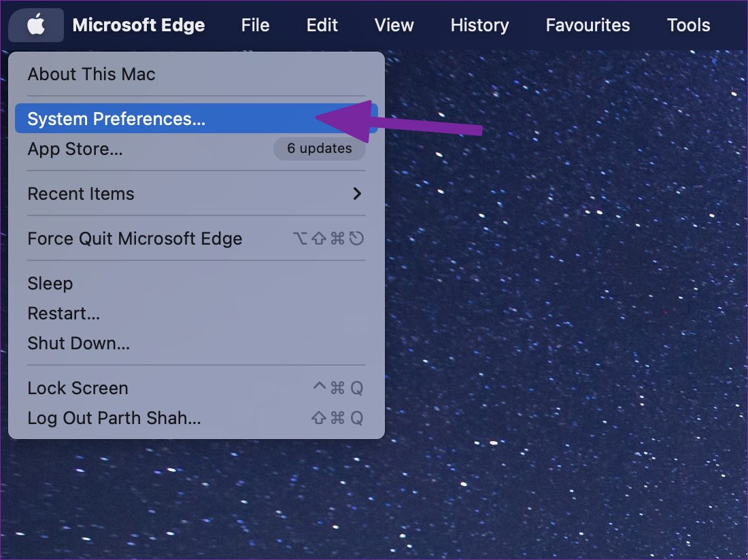The width and height of the screenshot is (748, 560).
Task: Click the Recent Items chevron arrow
Action: [357, 194]
